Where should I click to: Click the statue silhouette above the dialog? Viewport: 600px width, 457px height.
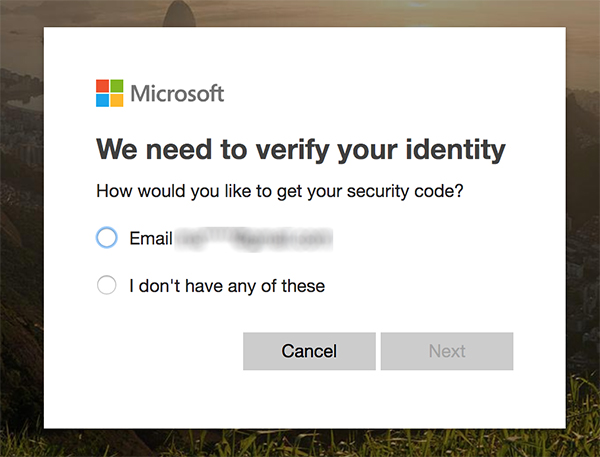(x=179, y=13)
